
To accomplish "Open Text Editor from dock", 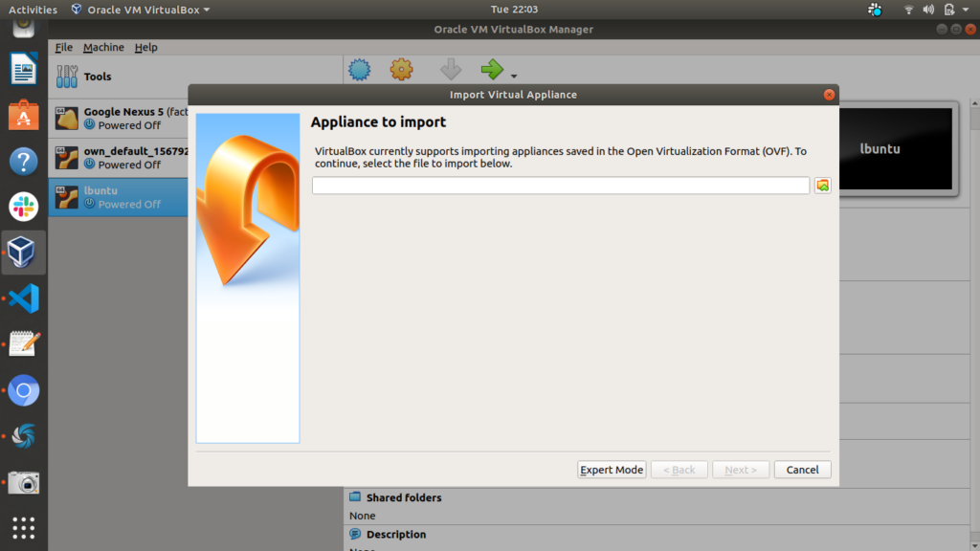I will [24, 344].
